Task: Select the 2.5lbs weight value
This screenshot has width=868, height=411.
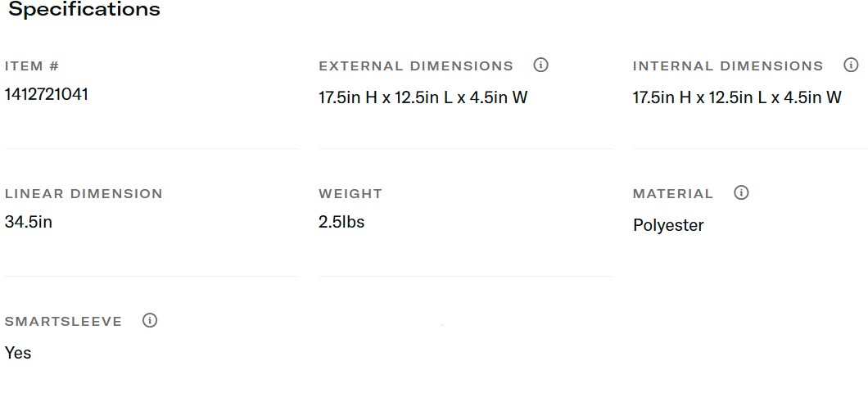Action: tap(341, 222)
